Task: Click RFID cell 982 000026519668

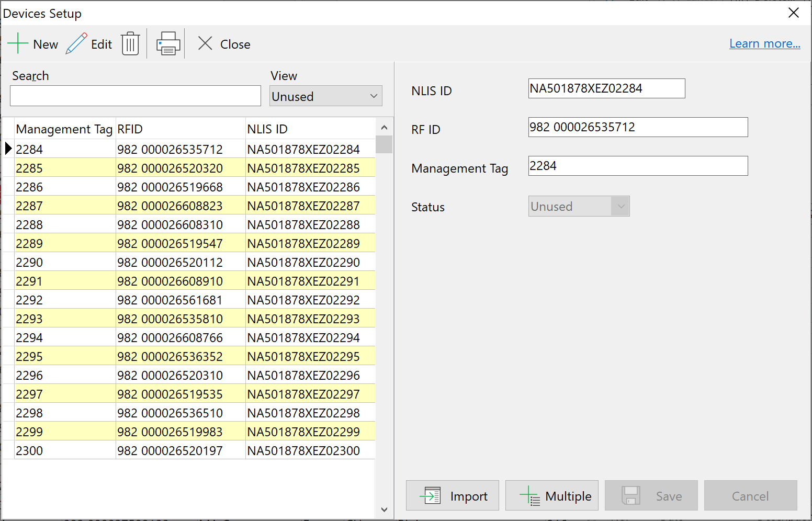Action: [x=181, y=187]
